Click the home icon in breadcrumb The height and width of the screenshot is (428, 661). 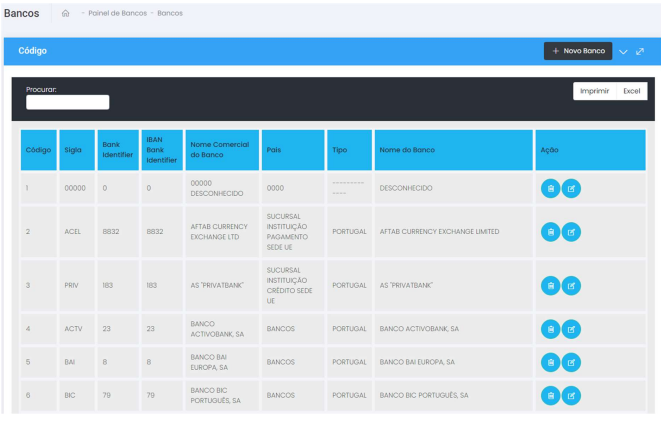(x=65, y=13)
